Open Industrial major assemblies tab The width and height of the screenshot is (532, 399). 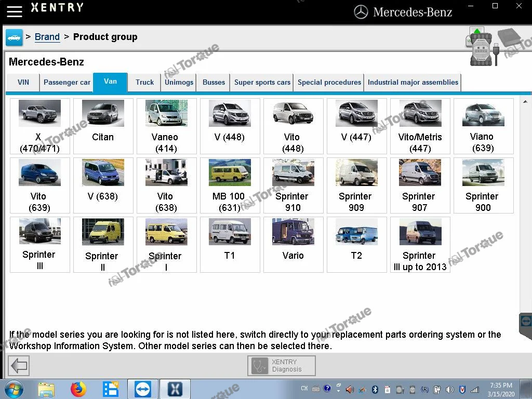(x=413, y=83)
